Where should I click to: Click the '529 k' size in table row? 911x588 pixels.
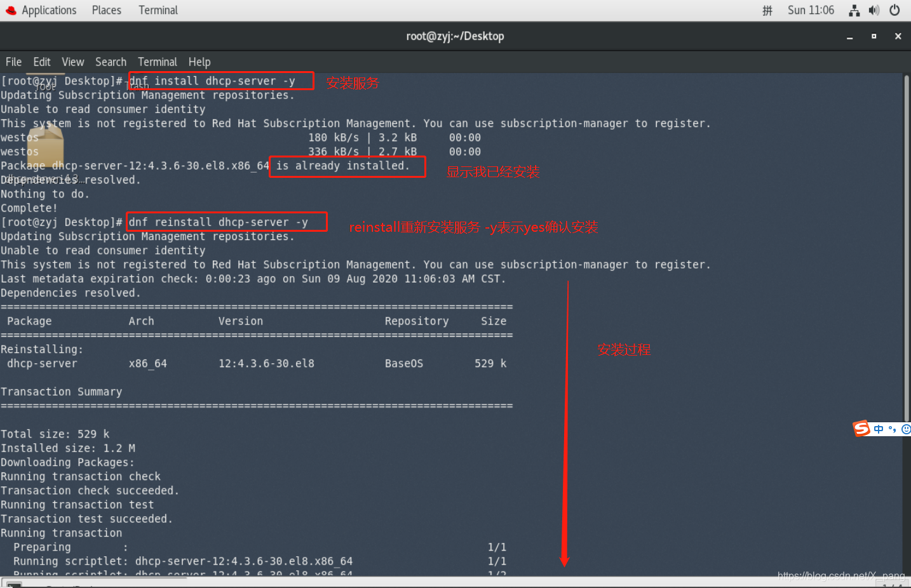(x=490, y=363)
